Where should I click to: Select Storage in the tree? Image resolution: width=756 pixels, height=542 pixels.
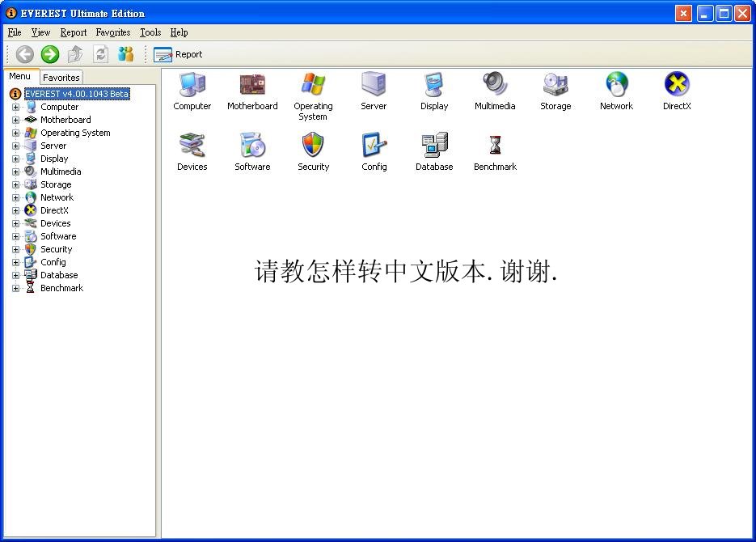[x=56, y=184]
